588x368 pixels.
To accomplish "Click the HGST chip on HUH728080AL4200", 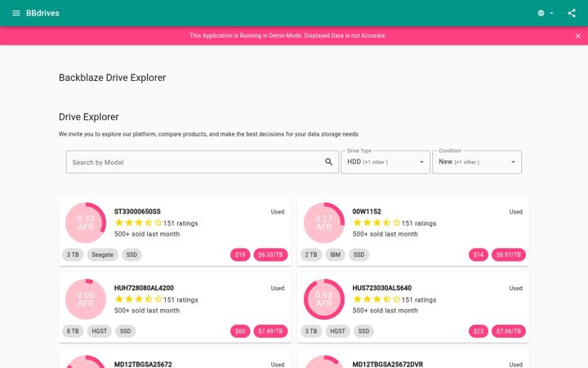I will coord(100,331).
